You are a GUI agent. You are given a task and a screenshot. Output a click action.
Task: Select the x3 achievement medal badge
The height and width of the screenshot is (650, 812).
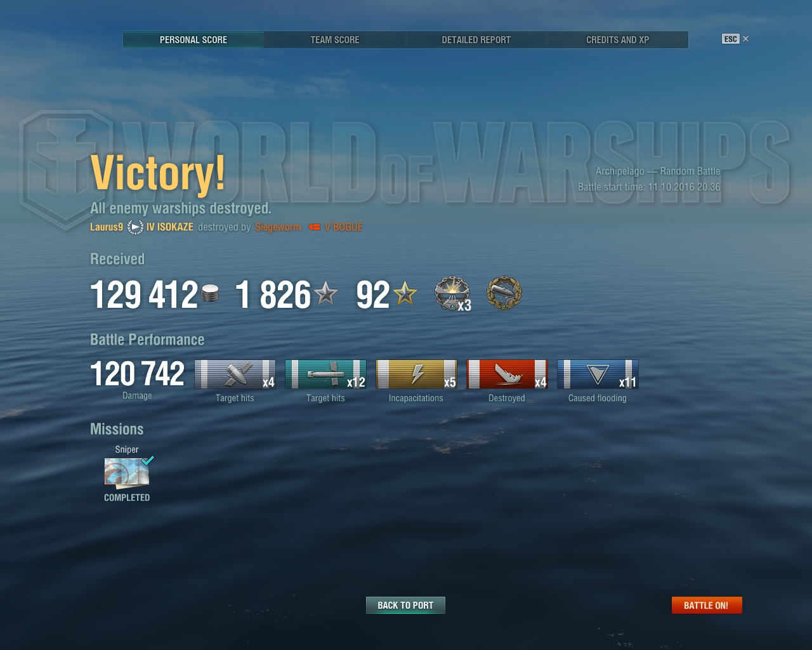coord(452,293)
